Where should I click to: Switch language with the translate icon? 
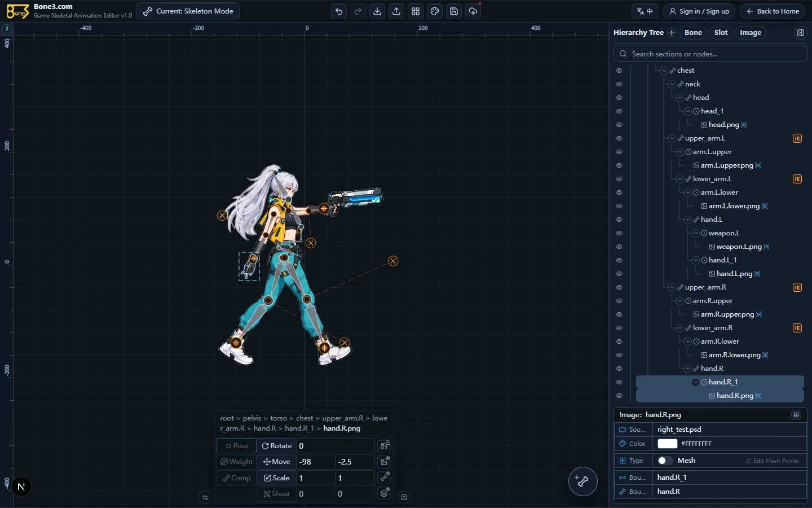point(645,11)
